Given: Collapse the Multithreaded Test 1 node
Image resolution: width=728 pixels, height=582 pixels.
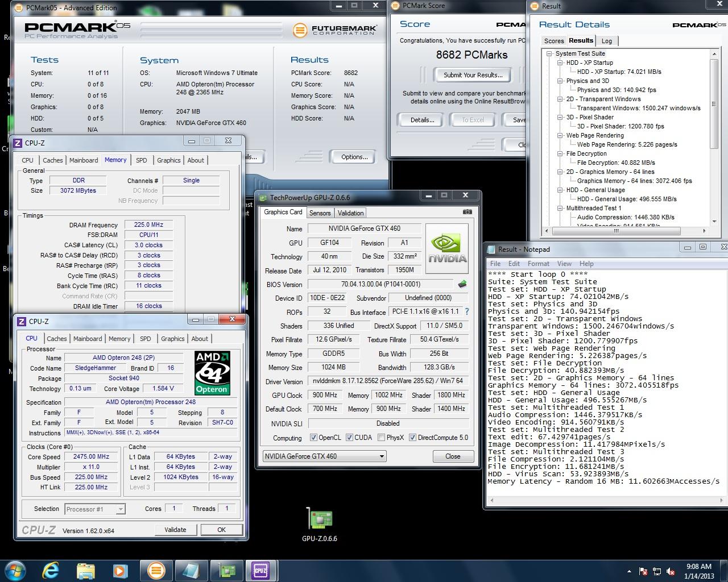Looking at the screenshot, I should (560, 209).
